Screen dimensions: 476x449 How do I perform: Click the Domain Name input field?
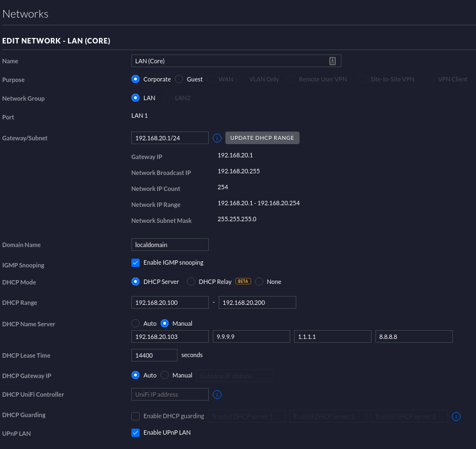pyautogui.click(x=170, y=245)
